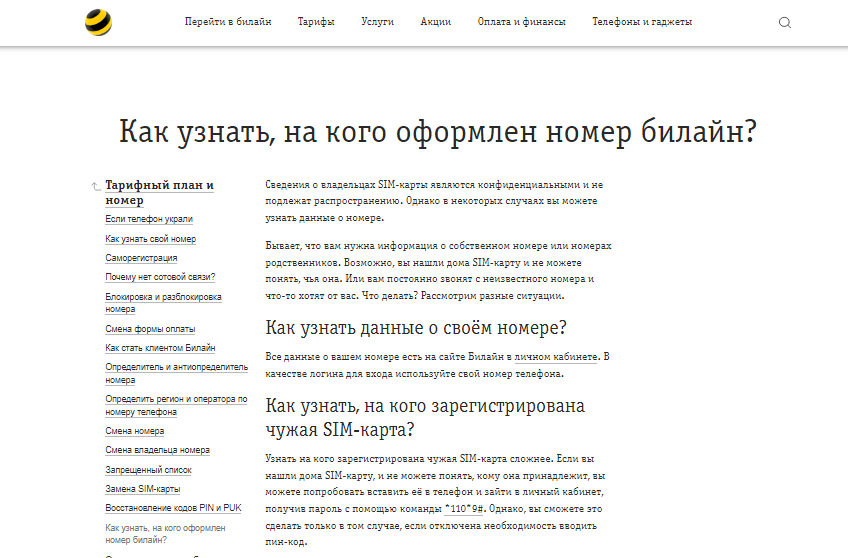Click the main page heading about номер билайн
The width and height of the screenshot is (848, 558).
tap(438, 131)
